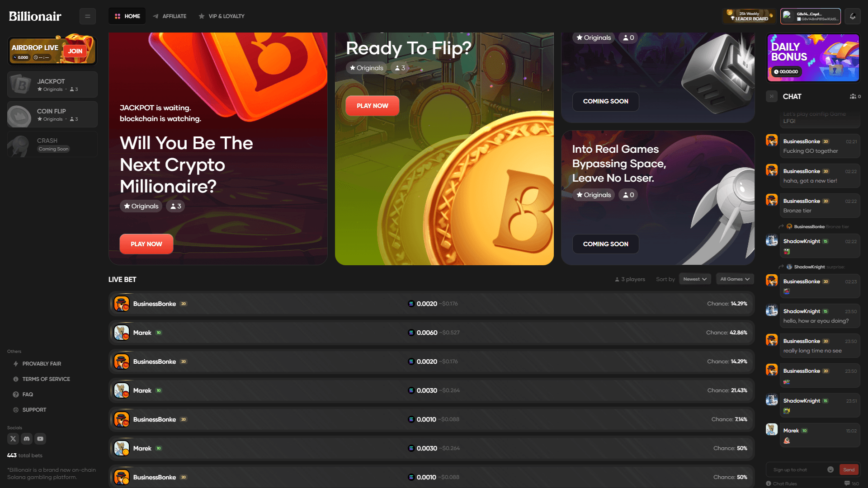Click the notification bell icon

coord(853,16)
